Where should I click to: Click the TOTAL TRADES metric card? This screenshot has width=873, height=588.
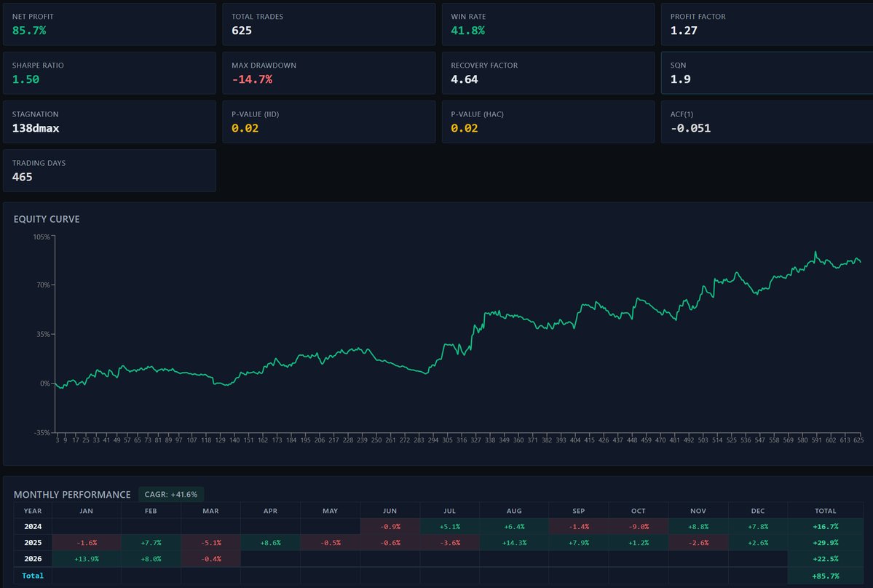click(x=328, y=24)
